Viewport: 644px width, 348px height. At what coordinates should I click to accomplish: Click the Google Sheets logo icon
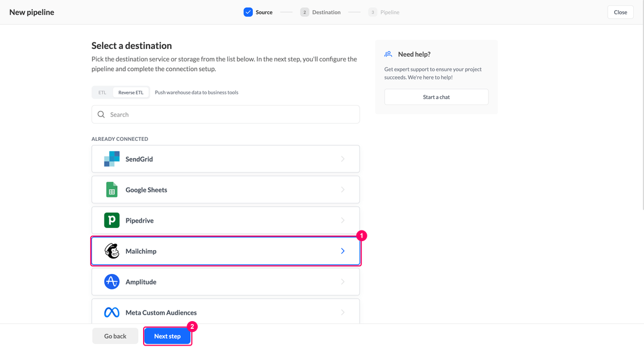[112, 190]
